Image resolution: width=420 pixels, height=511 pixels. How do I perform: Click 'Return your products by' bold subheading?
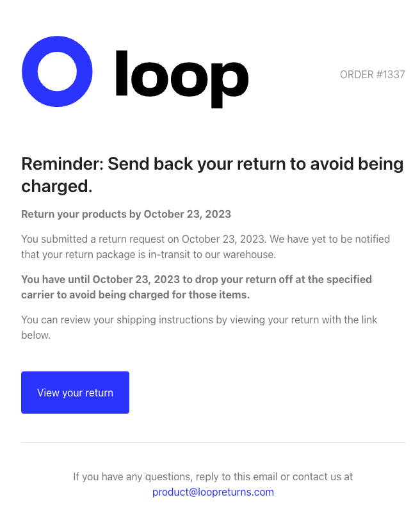coord(81,214)
